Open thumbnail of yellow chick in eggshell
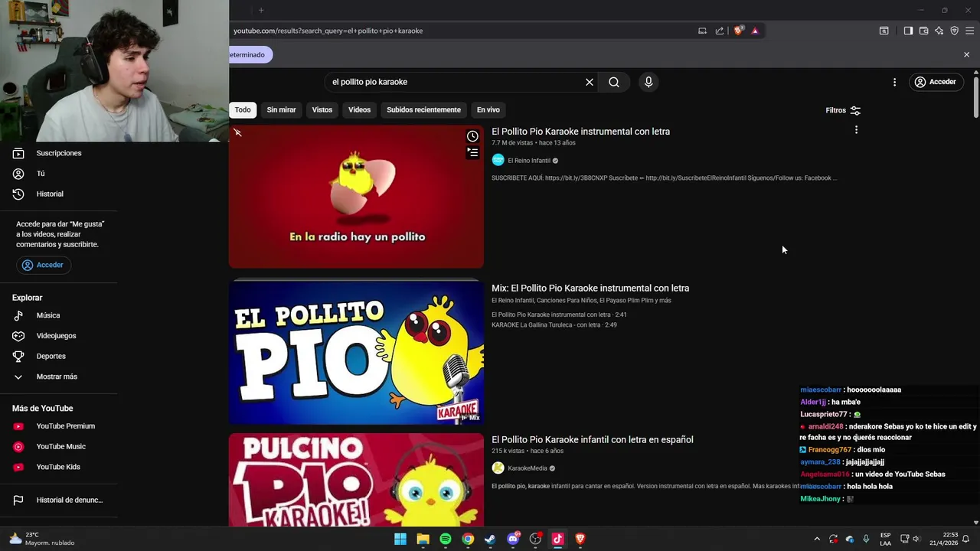The image size is (980, 551). pos(356,197)
